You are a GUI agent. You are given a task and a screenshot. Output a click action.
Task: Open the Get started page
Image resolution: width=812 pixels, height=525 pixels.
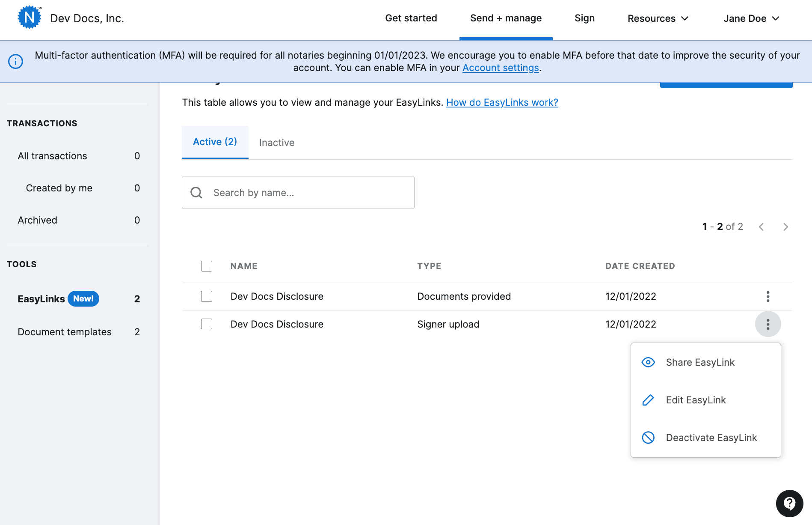pyautogui.click(x=411, y=18)
